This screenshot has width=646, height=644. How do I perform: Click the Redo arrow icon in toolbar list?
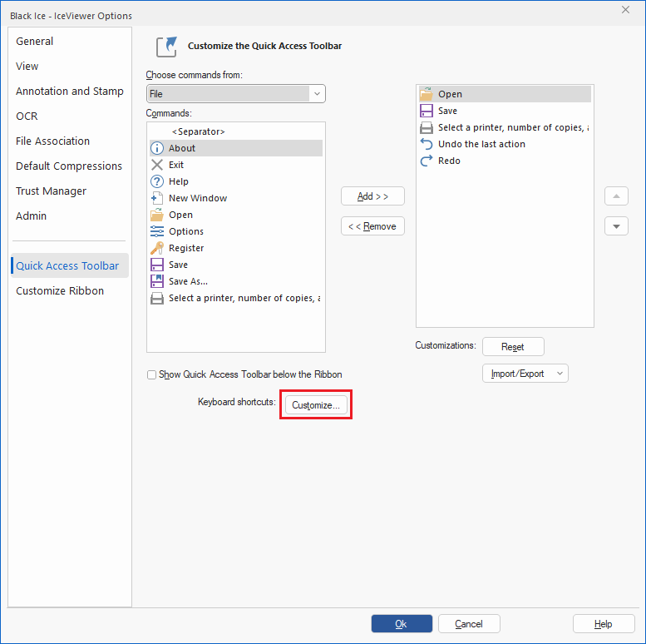[x=427, y=161]
